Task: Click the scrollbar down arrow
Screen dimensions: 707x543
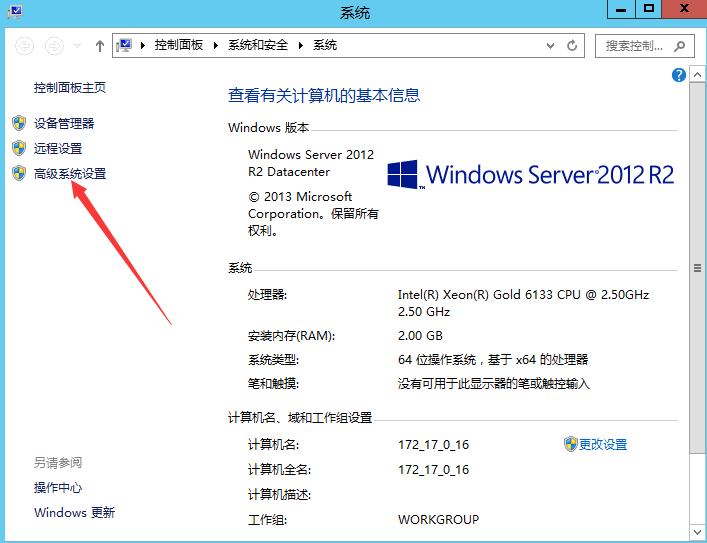Action: (697, 531)
